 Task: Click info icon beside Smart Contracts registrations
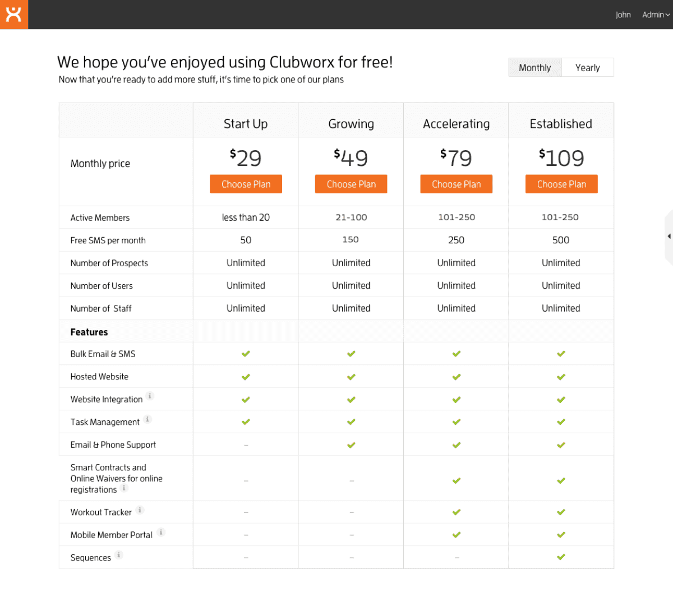[124, 488]
